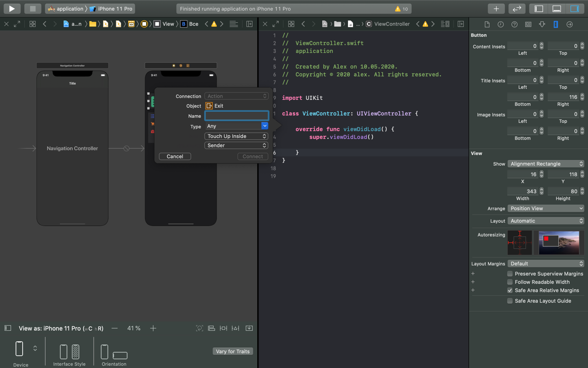Click the Title Insets Right stepper

coord(582,97)
